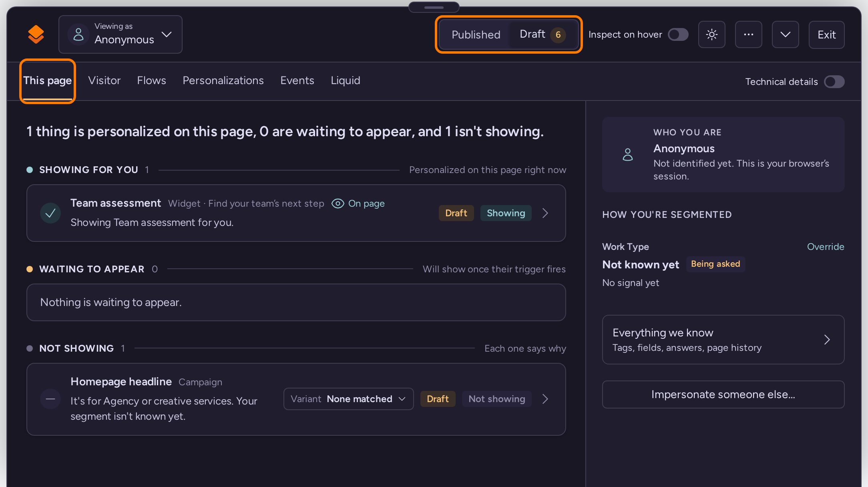The image size is (868, 487).
Task: Click the Homepage headline title
Action: click(121, 382)
